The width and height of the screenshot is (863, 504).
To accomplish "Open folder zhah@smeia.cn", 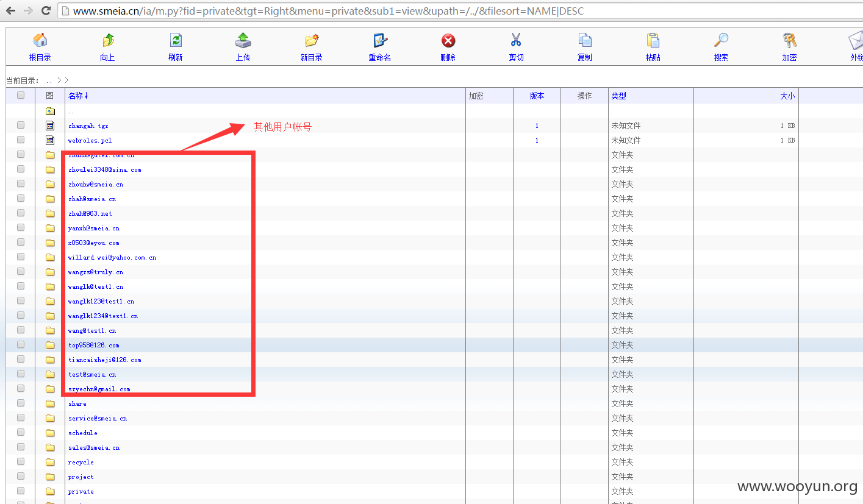I will pos(92,199).
